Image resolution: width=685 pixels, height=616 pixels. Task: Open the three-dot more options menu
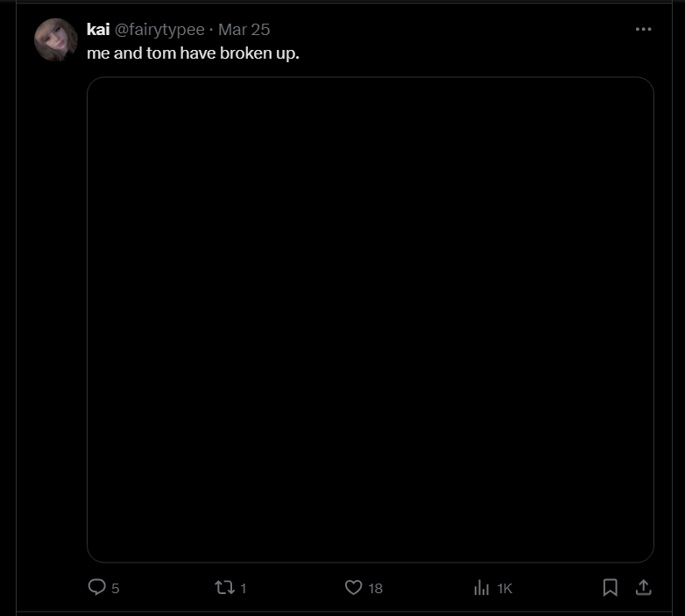coord(643,29)
